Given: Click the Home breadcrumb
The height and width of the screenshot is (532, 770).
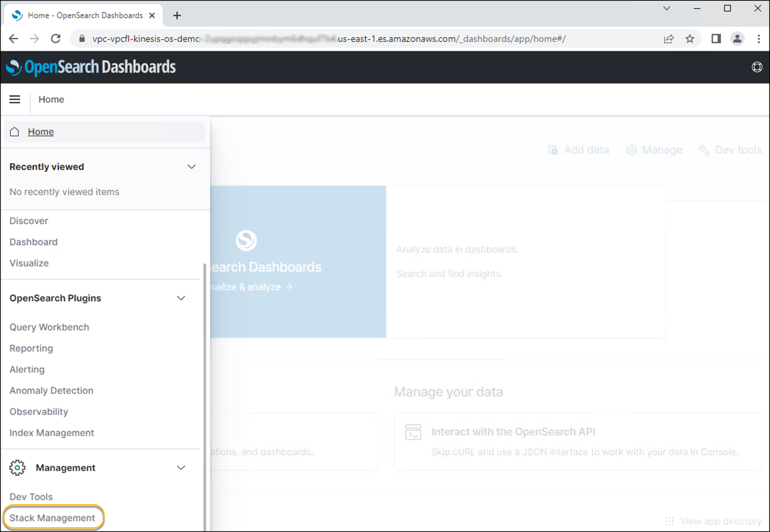Looking at the screenshot, I should pyautogui.click(x=51, y=99).
